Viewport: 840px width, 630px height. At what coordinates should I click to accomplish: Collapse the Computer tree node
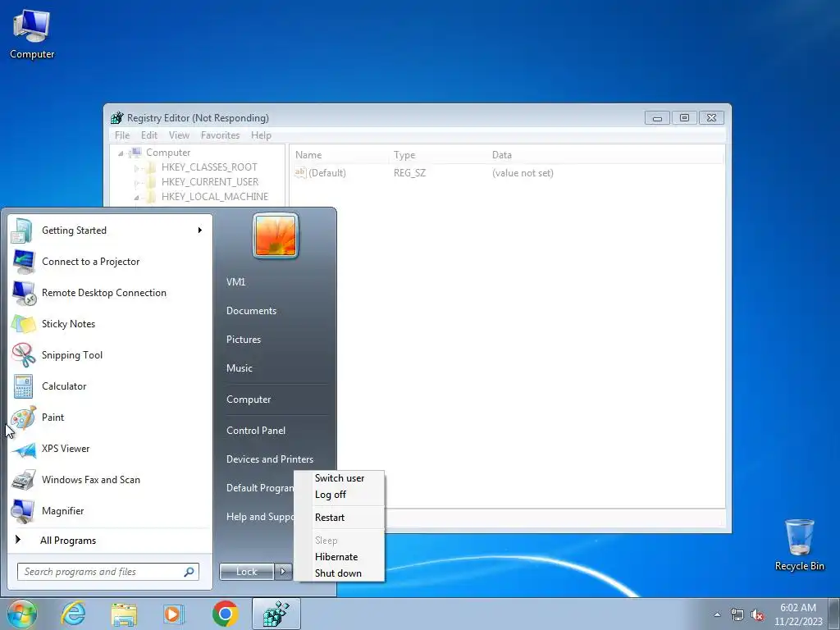(x=121, y=153)
